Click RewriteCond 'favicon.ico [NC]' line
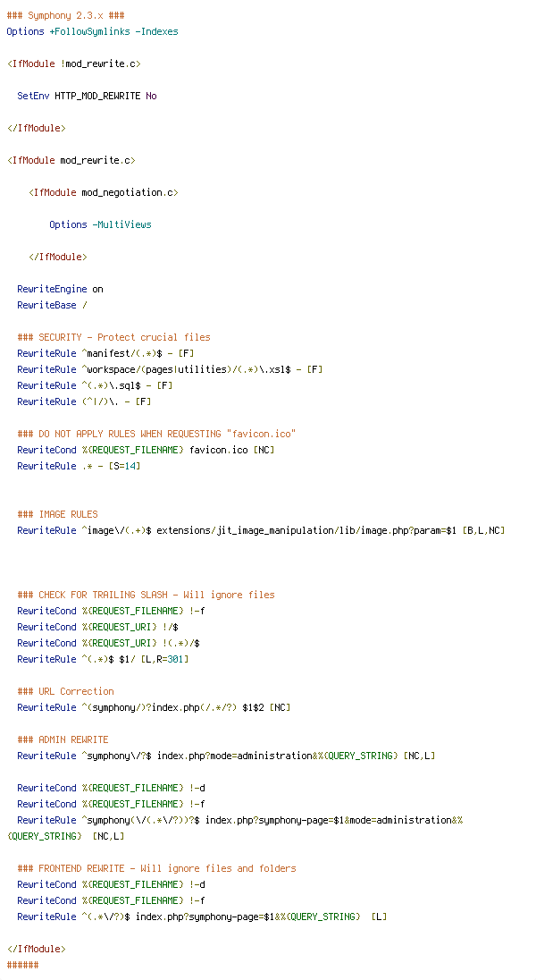This screenshot has height=980, width=536. [x=147, y=450]
